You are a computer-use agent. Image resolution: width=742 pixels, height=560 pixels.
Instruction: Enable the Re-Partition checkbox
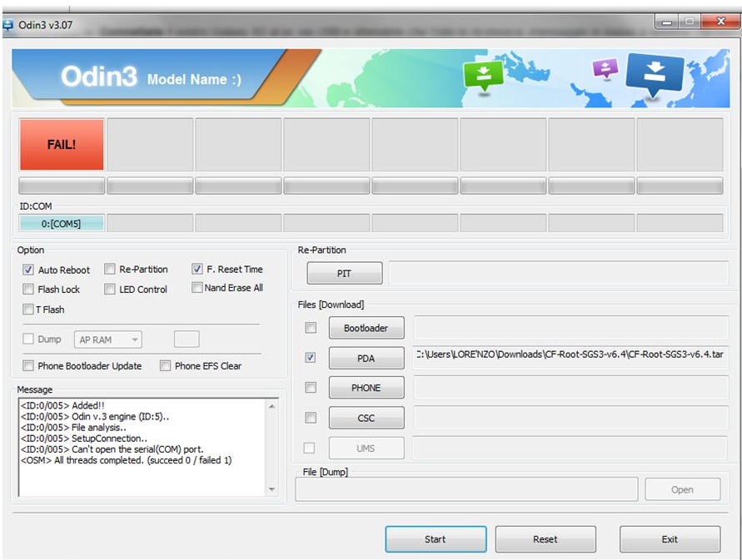pyautogui.click(x=109, y=269)
